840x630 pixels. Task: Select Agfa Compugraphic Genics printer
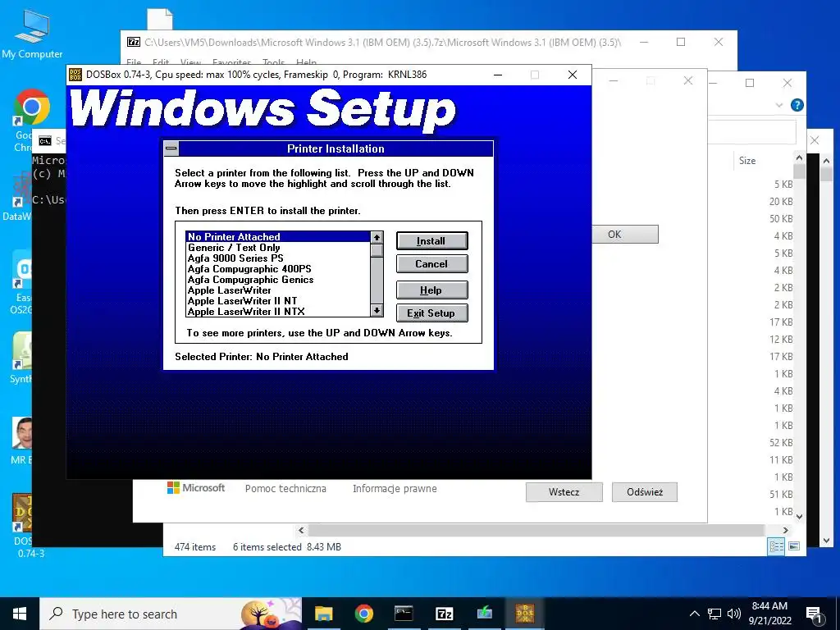click(x=278, y=280)
